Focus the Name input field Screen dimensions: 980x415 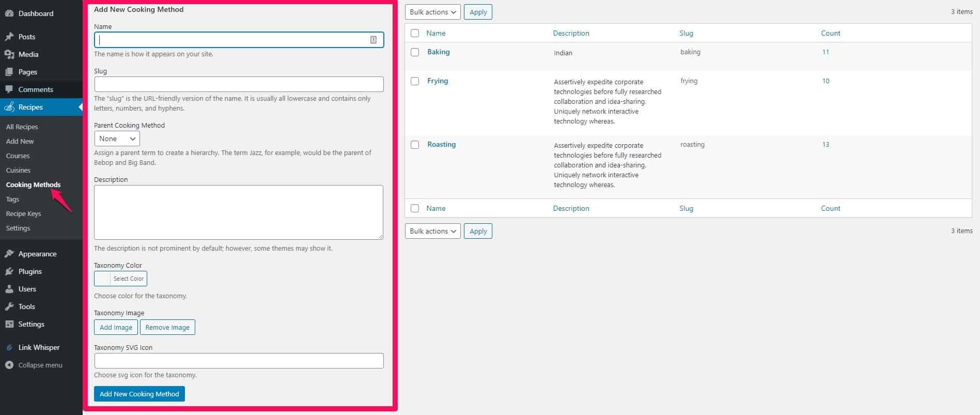coord(239,40)
